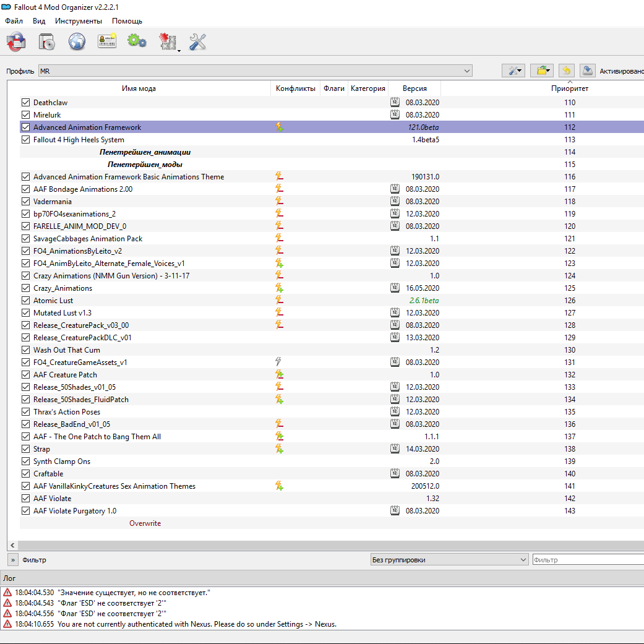Toggle Wash Out That Cum checkbox
Image resolution: width=644 pixels, height=644 pixels.
(x=25, y=350)
